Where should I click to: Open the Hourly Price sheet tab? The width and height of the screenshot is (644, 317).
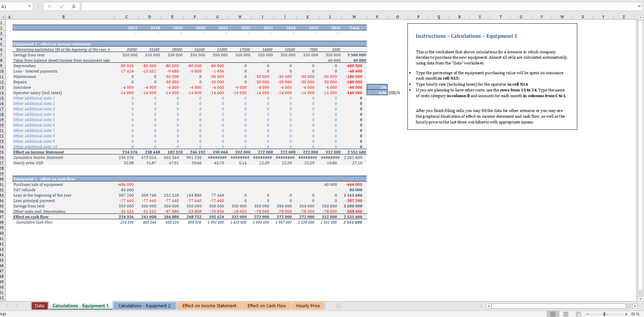coord(308,306)
